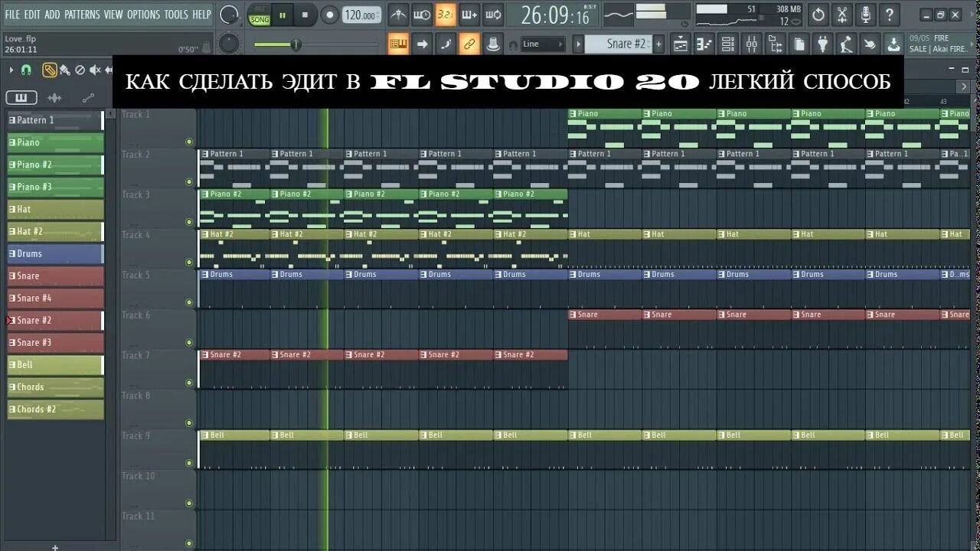
Task: Select Drums pattern in picker list
Action: (55, 253)
